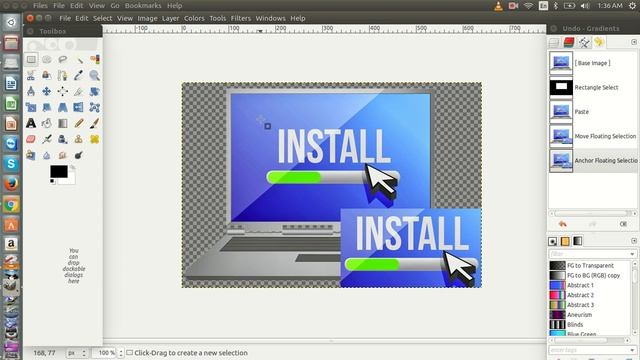Select the Perspective tool
The width and height of the screenshot is (640, 360).
(x=62, y=107)
